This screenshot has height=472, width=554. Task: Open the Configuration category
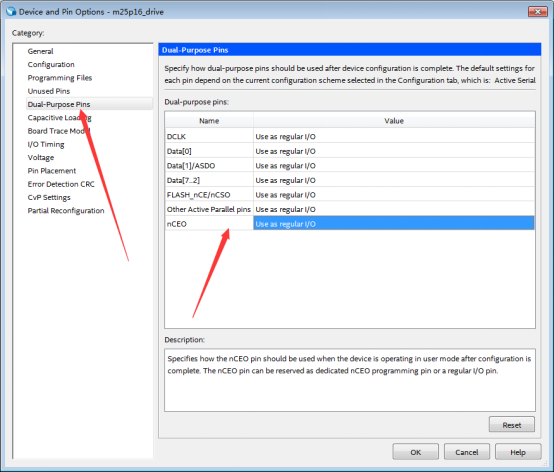[51, 65]
